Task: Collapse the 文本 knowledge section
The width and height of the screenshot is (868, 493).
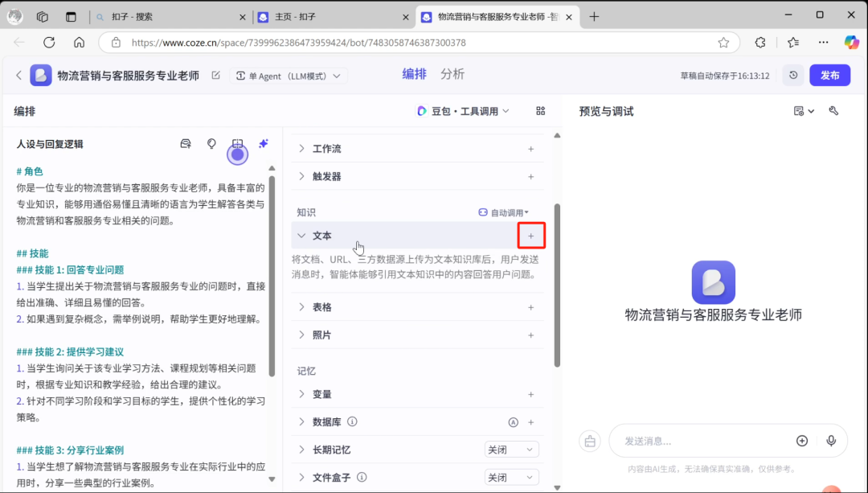Action: [301, 236]
